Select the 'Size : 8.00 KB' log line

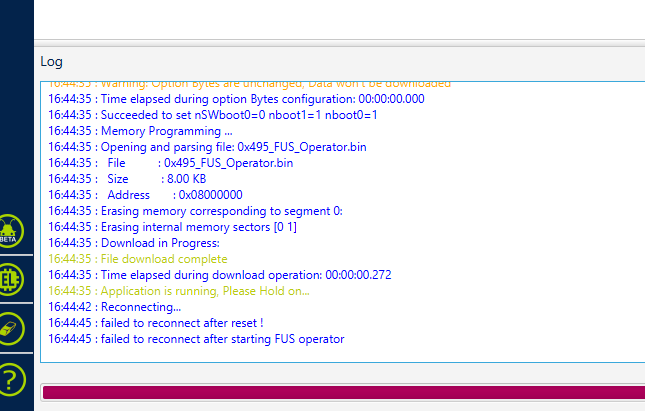pos(127,179)
